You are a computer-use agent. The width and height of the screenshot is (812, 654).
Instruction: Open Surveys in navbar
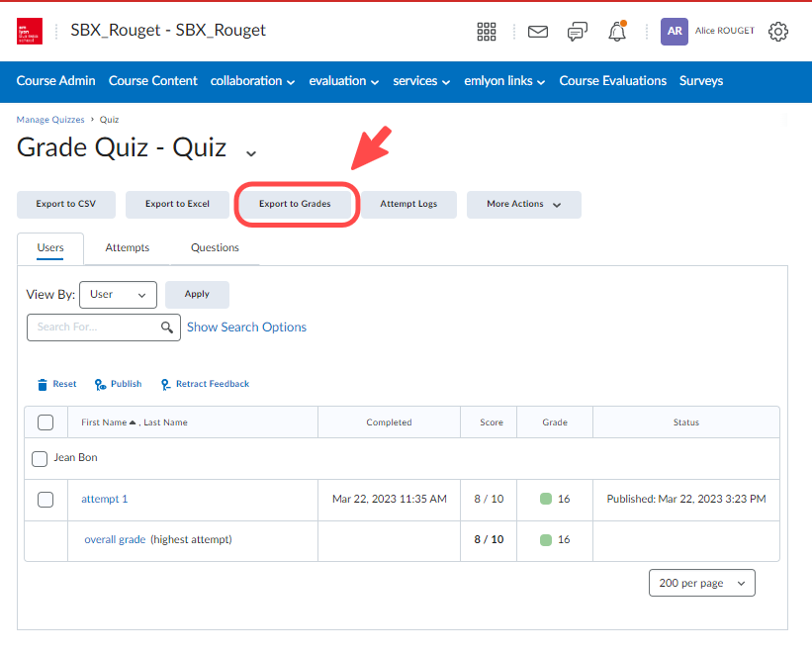coord(701,81)
